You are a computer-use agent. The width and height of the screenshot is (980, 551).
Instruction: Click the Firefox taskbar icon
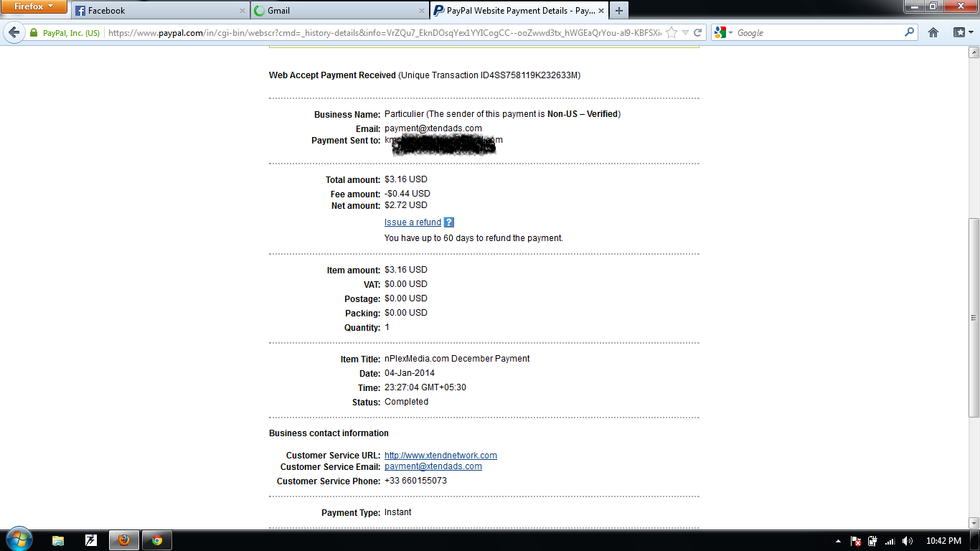coord(124,540)
